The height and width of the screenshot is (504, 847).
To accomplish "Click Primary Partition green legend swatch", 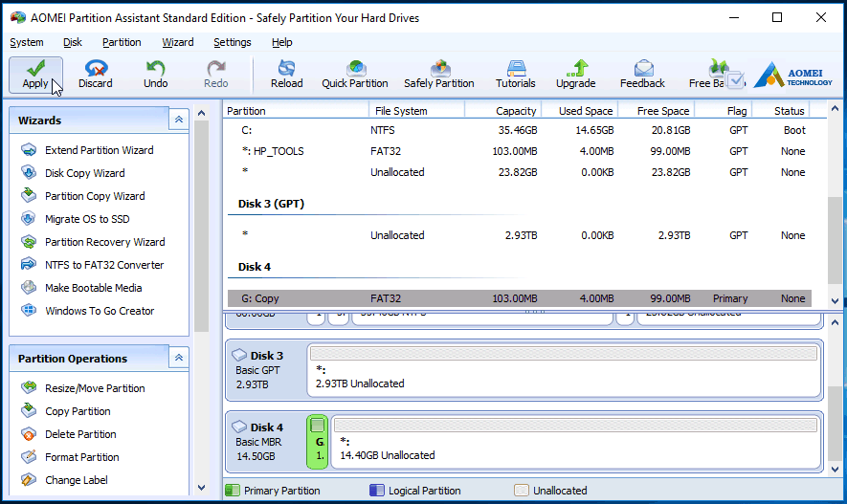I will (233, 491).
